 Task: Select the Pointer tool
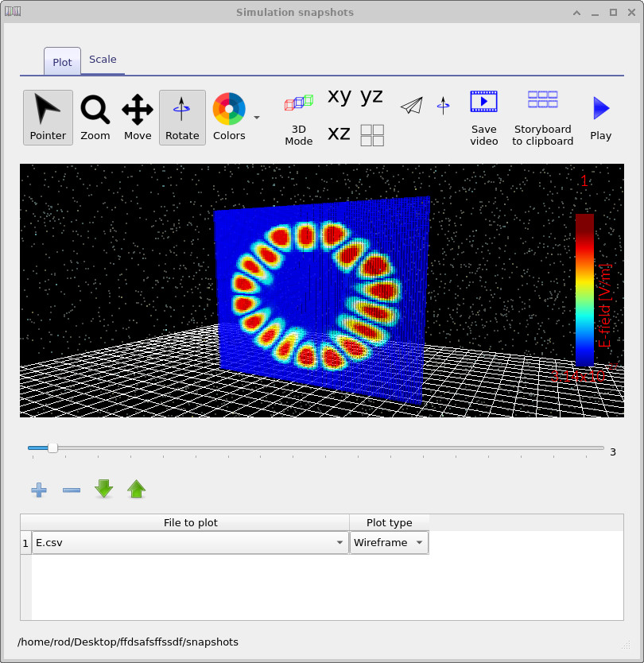point(48,117)
